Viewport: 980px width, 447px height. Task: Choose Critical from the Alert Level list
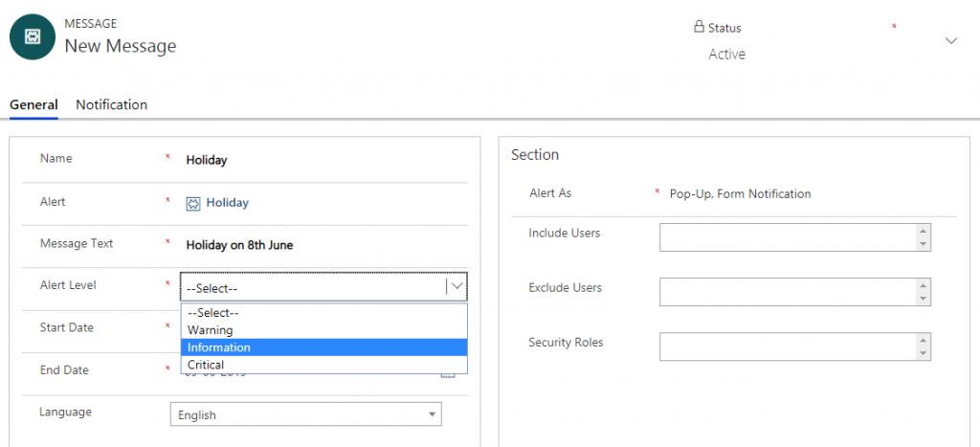pos(206,365)
